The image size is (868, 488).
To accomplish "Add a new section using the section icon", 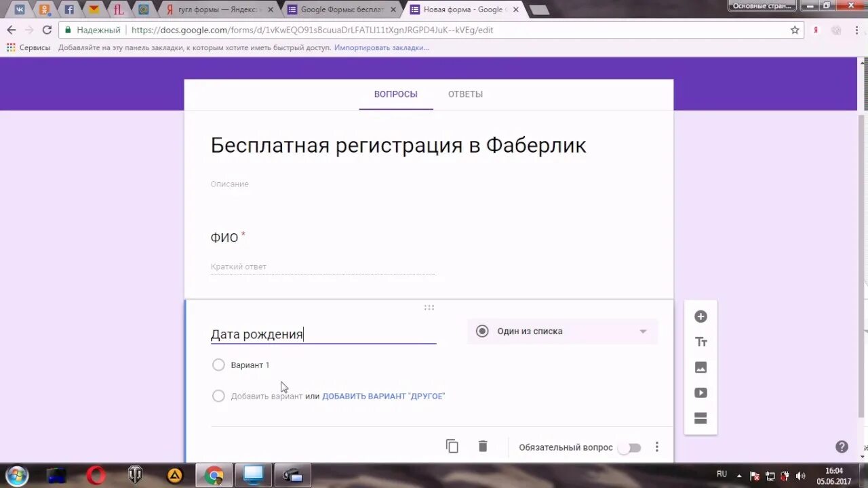I will pos(701,418).
